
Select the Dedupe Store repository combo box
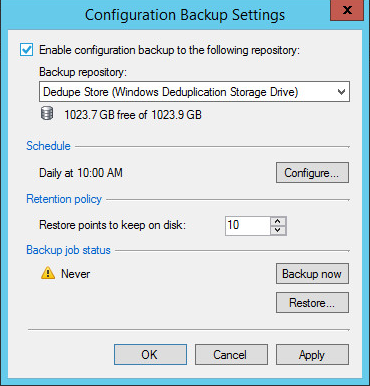coord(194,92)
